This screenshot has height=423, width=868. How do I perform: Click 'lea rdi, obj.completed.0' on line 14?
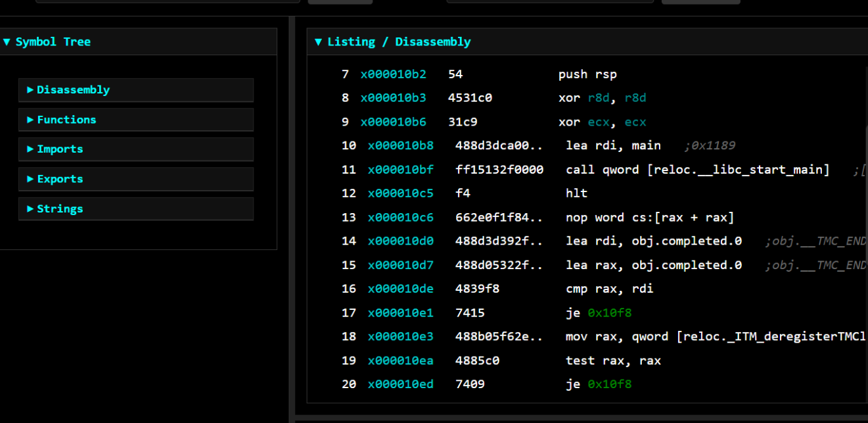point(654,241)
